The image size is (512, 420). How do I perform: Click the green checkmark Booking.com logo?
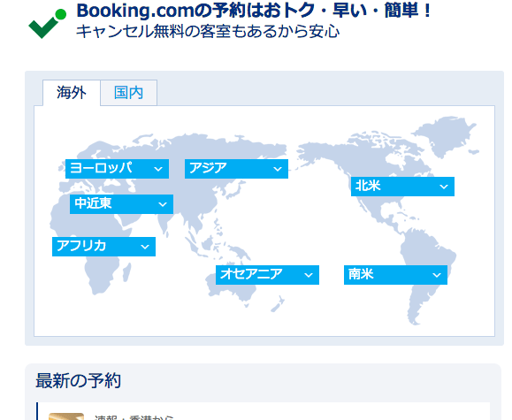click(48, 24)
